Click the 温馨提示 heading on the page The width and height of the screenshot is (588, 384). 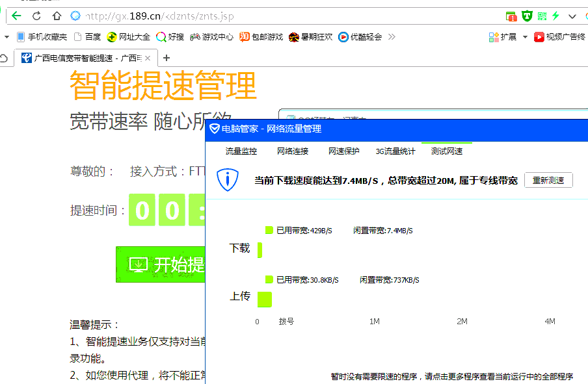[94, 324]
